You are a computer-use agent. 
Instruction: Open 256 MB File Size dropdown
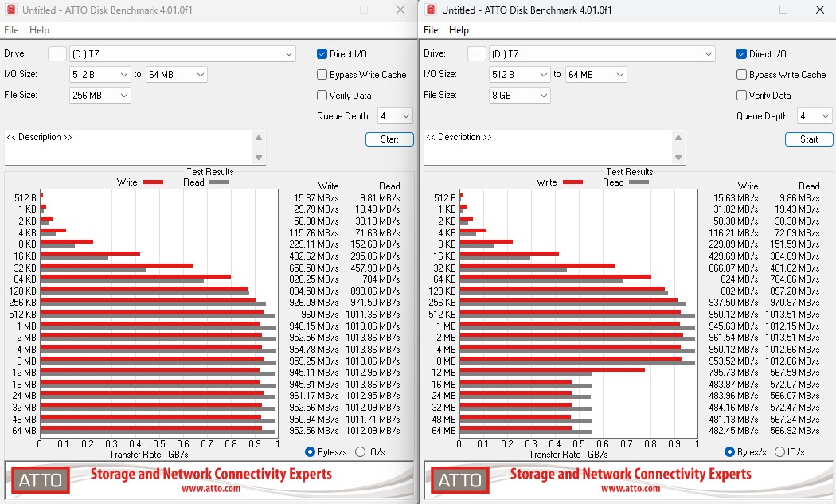pos(100,95)
